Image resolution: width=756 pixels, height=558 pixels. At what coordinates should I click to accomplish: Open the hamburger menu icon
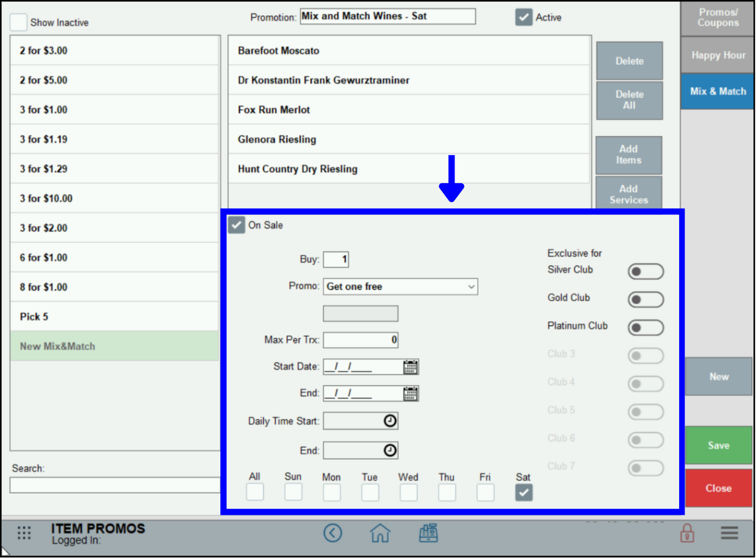coord(728,533)
